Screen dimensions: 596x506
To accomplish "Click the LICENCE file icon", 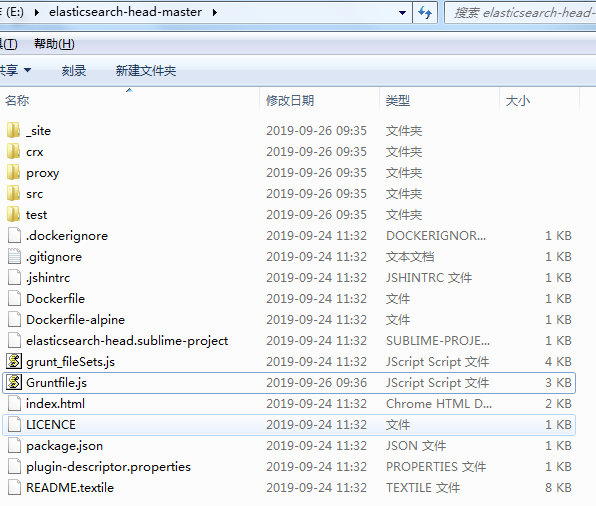I will pyautogui.click(x=14, y=424).
